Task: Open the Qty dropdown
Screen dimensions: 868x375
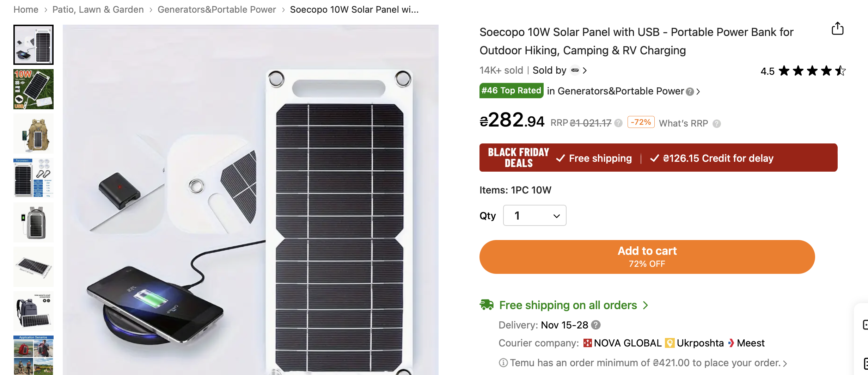Action: click(534, 215)
